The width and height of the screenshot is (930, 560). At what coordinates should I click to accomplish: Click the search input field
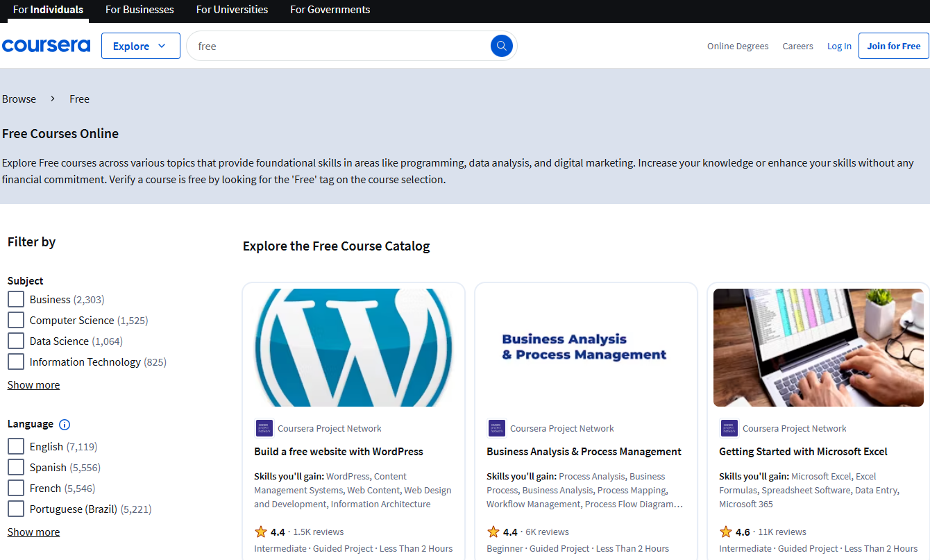(x=340, y=46)
